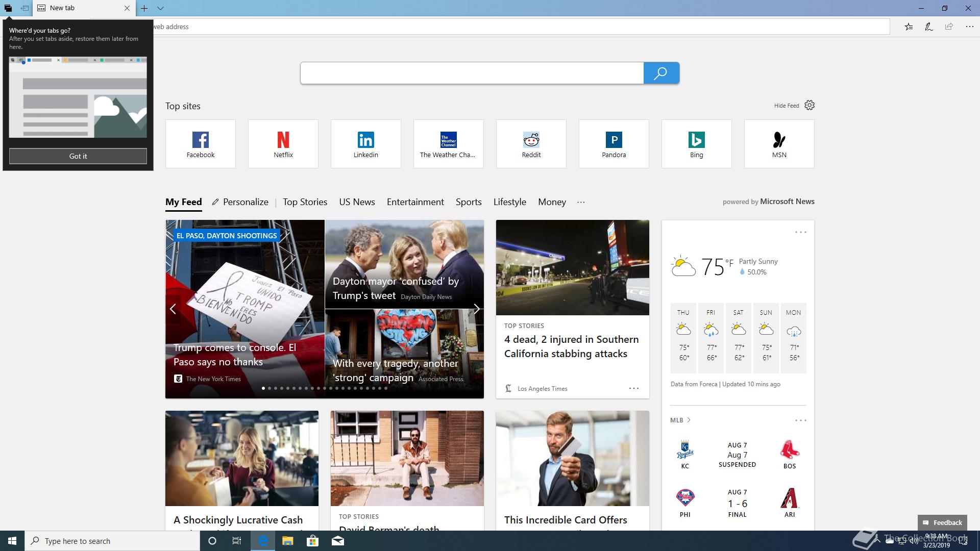The height and width of the screenshot is (551, 980).
Task: Open weather card options ellipsis
Action: click(x=801, y=232)
